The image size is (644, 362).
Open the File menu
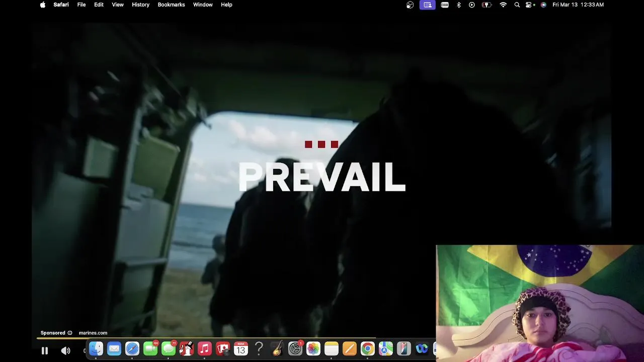(82, 5)
